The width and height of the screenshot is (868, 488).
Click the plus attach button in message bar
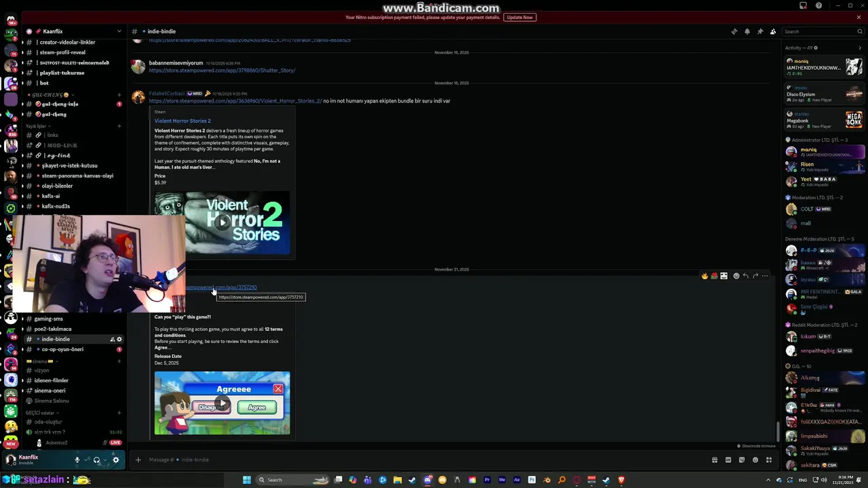[x=138, y=460]
